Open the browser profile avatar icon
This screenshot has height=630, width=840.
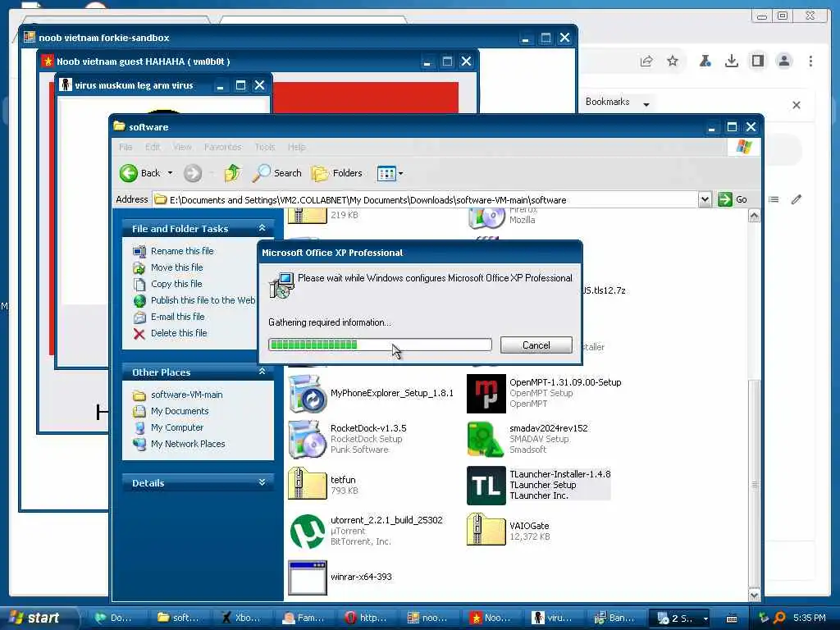click(x=783, y=61)
